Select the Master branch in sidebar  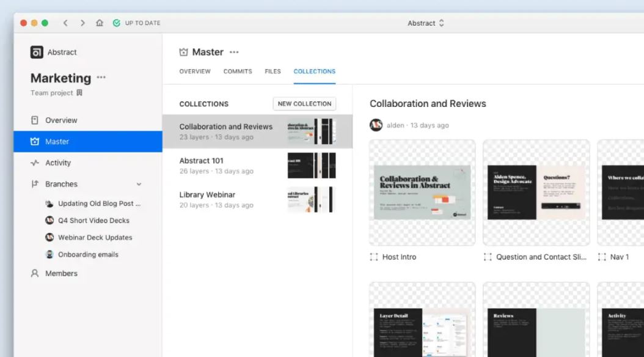tap(88, 141)
